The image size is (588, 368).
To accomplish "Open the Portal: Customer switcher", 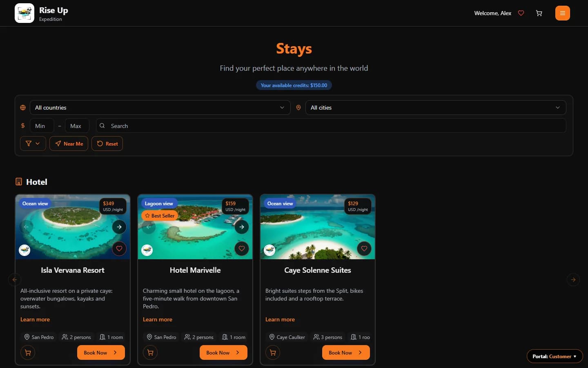I will (x=555, y=357).
